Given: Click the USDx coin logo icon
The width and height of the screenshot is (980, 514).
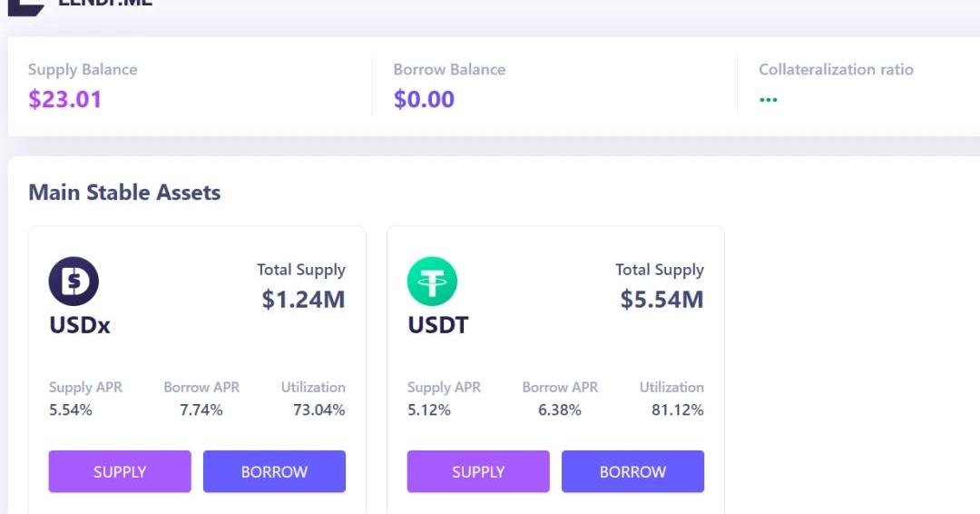Looking at the screenshot, I should [73, 282].
